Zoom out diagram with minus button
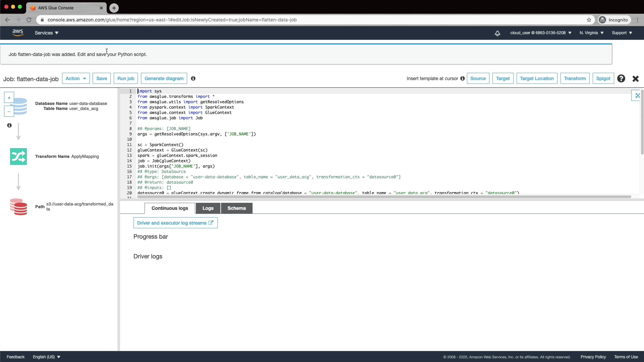The height and width of the screenshot is (362, 644). 9,111
